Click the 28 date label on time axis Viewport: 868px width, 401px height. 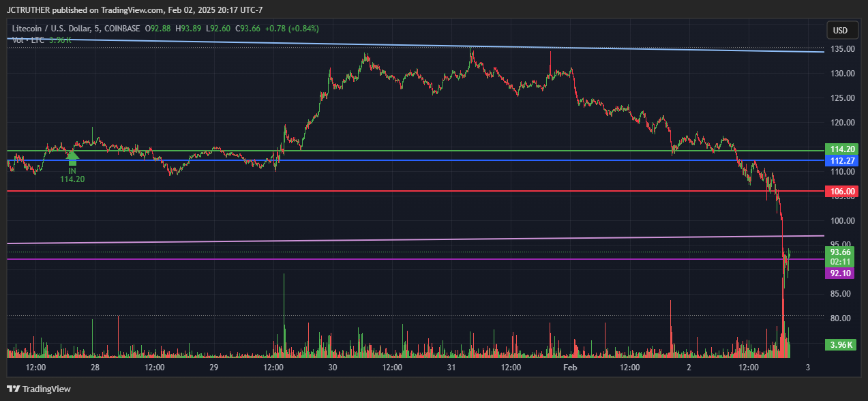point(95,368)
